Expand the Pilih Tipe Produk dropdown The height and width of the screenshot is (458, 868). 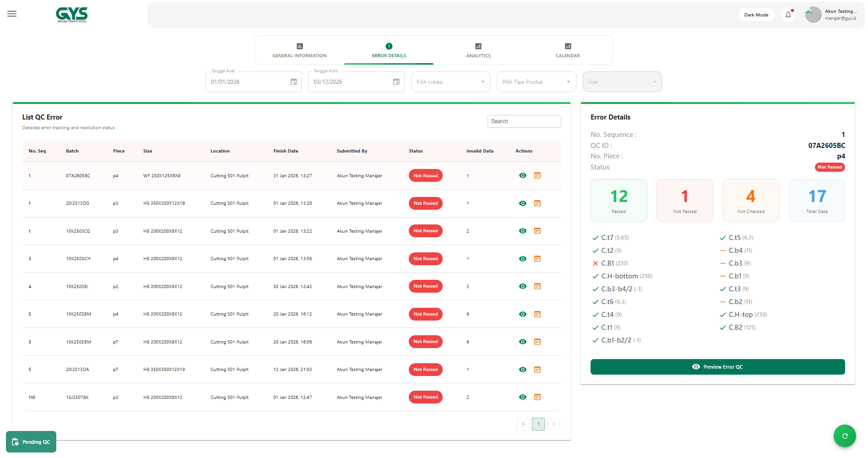(536, 82)
